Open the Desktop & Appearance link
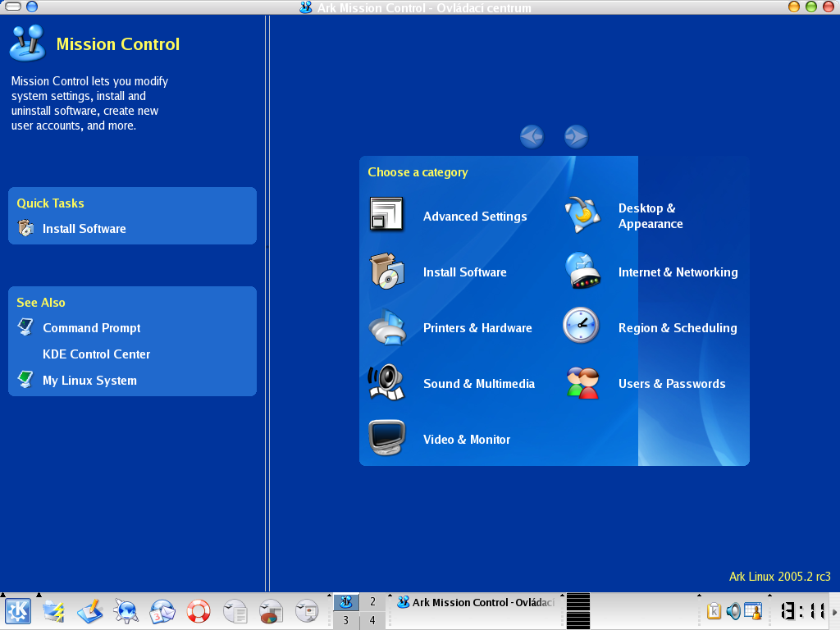The height and width of the screenshot is (630, 840). pos(651,216)
